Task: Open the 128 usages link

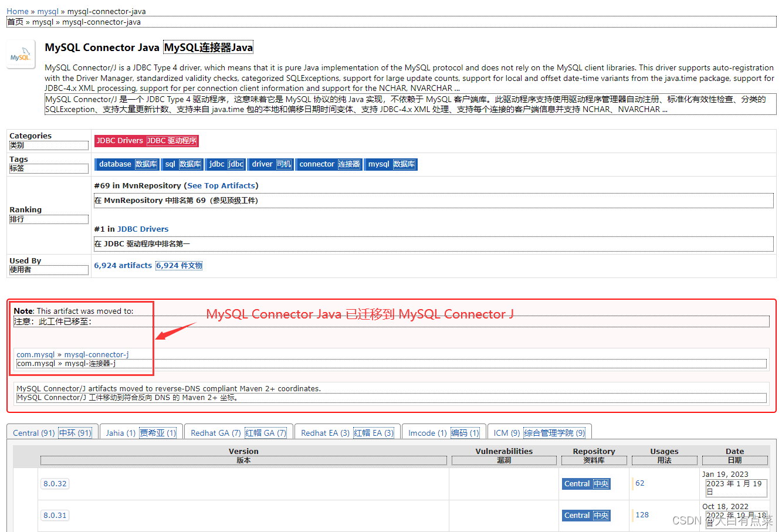Action: tap(642, 515)
